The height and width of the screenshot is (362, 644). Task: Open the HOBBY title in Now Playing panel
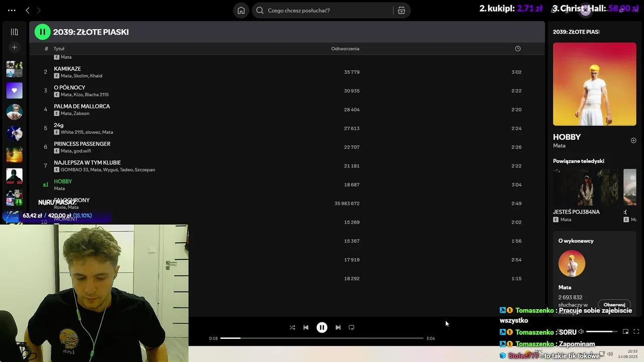click(x=567, y=137)
